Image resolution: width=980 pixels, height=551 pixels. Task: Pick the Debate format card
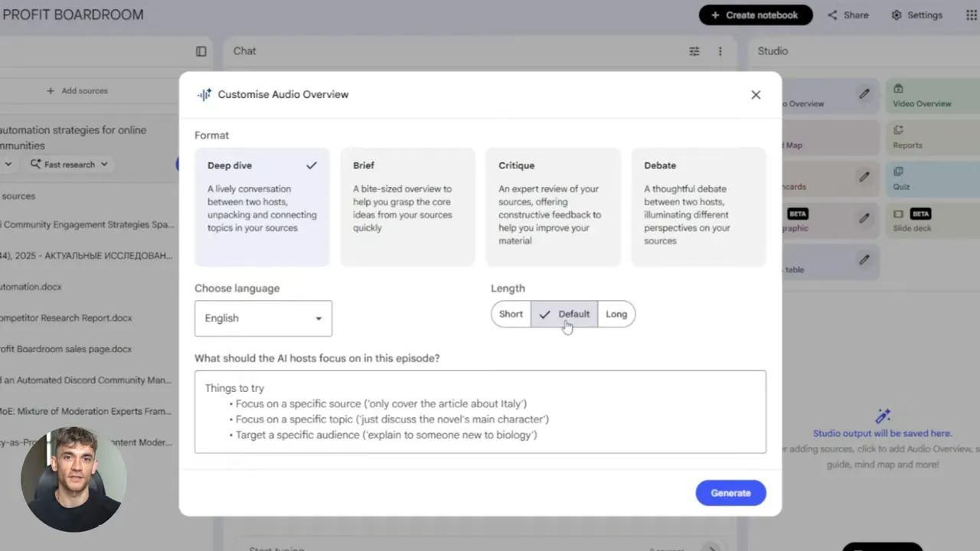(698, 207)
